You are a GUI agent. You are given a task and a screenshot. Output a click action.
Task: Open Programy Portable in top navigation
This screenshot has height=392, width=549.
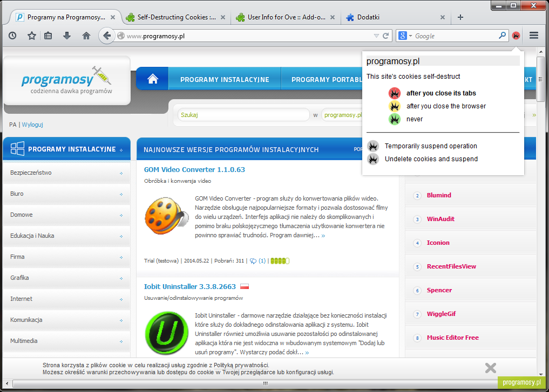(327, 79)
